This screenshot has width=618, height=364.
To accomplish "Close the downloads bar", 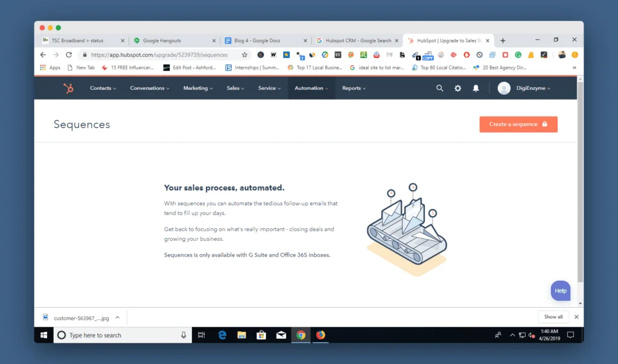I will point(576,317).
